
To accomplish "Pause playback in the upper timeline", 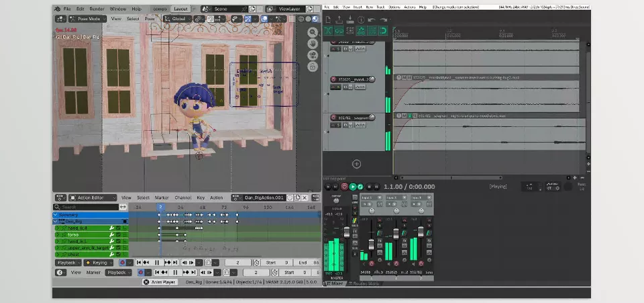I will click(x=157, y=262).
